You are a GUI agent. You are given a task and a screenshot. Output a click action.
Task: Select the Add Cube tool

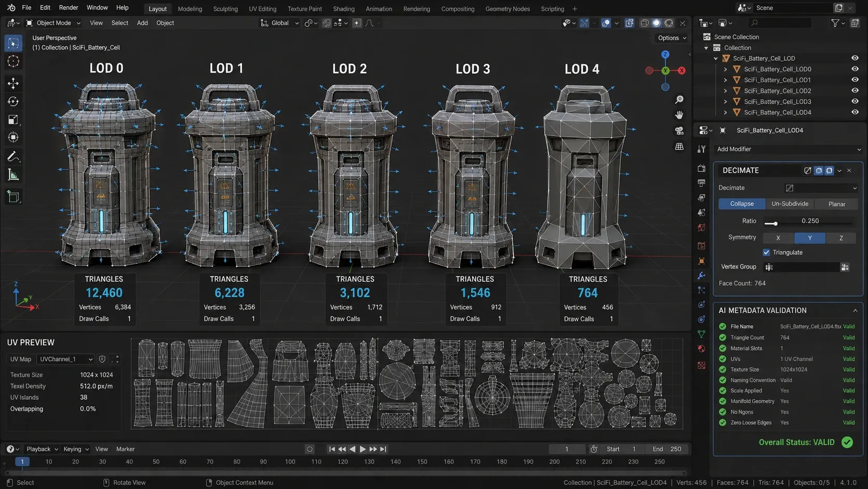13,197
